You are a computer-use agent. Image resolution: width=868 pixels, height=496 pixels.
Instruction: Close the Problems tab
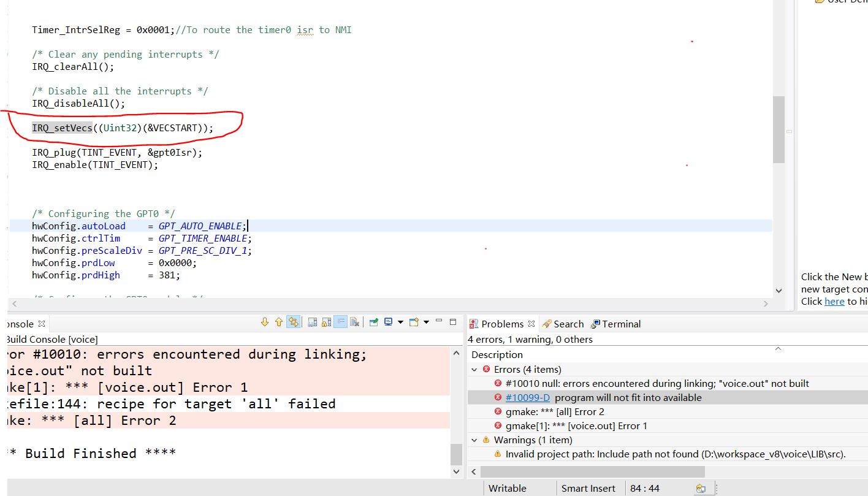(531, 324)
